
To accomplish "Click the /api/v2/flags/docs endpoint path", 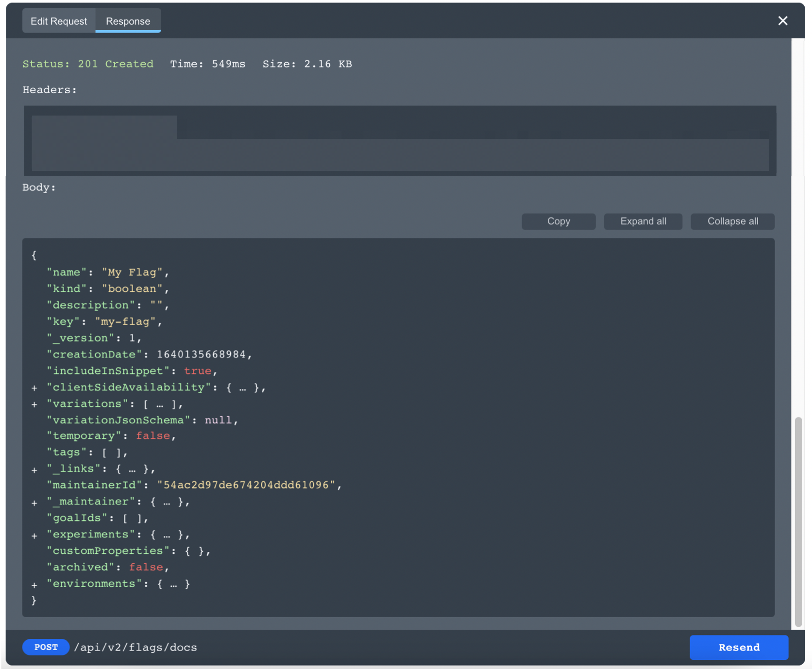I will pos(136,647).
